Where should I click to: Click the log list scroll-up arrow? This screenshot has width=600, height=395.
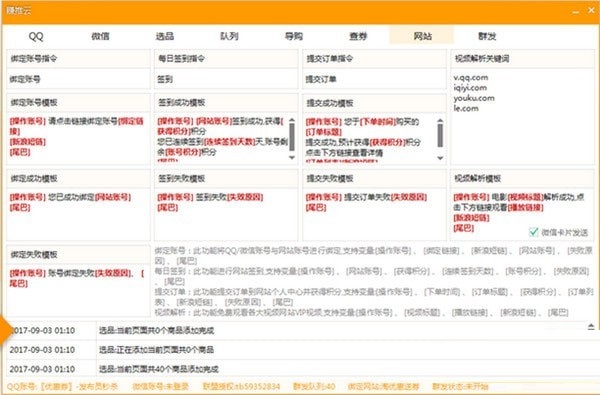pyautogui.click(x=591, y=326)
